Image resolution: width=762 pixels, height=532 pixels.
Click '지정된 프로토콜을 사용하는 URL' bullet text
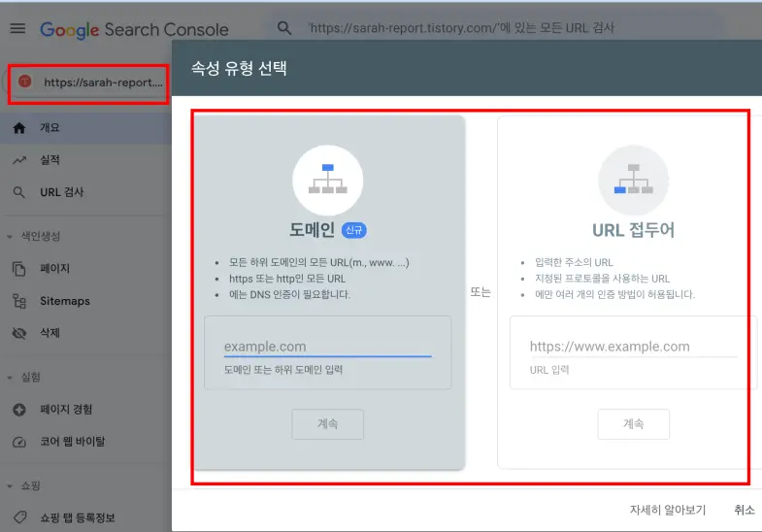(602, 279)
